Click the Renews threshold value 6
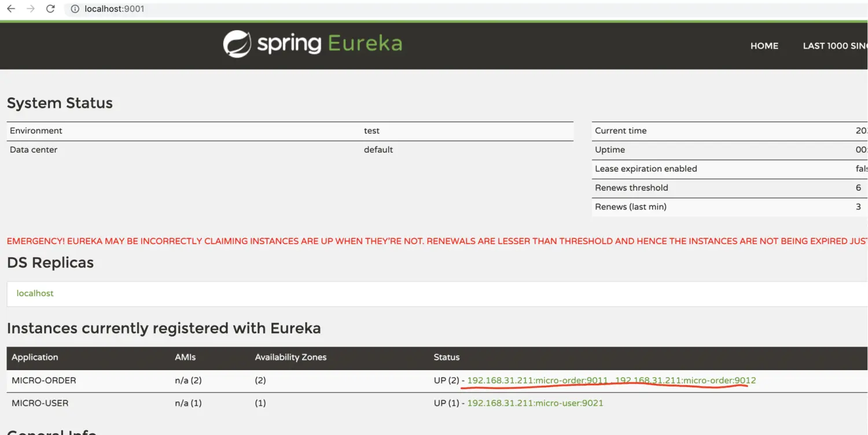 tap(858, 188)
